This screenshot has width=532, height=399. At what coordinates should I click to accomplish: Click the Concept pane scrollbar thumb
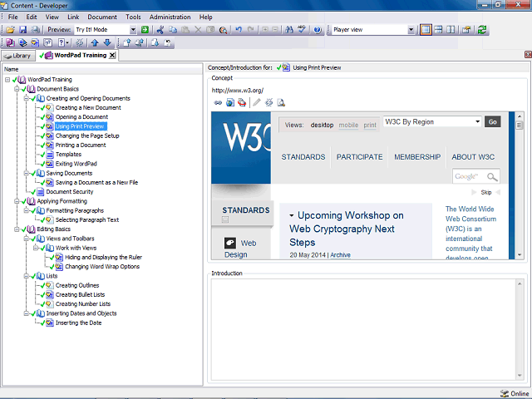(x=519, y=126)
